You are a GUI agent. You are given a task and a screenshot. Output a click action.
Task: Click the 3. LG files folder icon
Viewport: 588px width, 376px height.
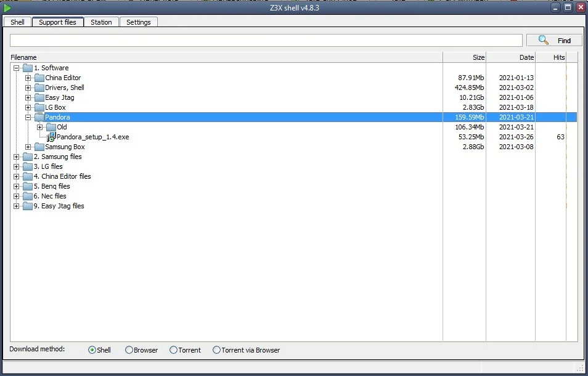(x=28, y=166)
